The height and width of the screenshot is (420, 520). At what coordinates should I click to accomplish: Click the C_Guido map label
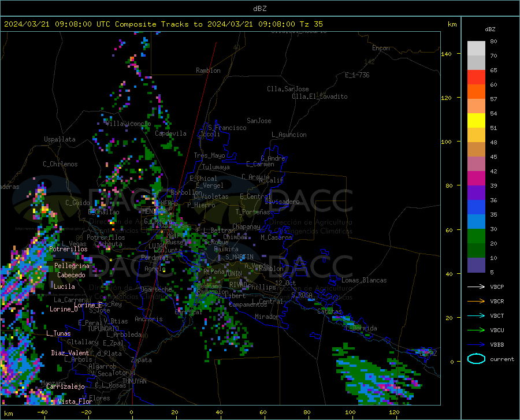tap(77, 203)
